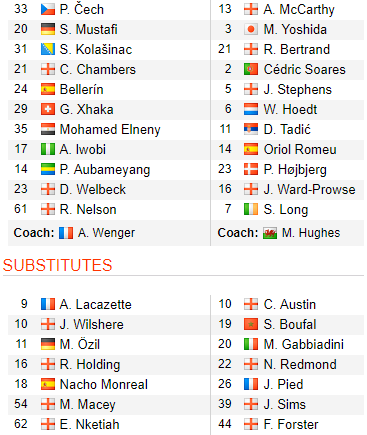Open F. Forster from the substitutes list
This screenshot has height=435, width=367.
291,424
